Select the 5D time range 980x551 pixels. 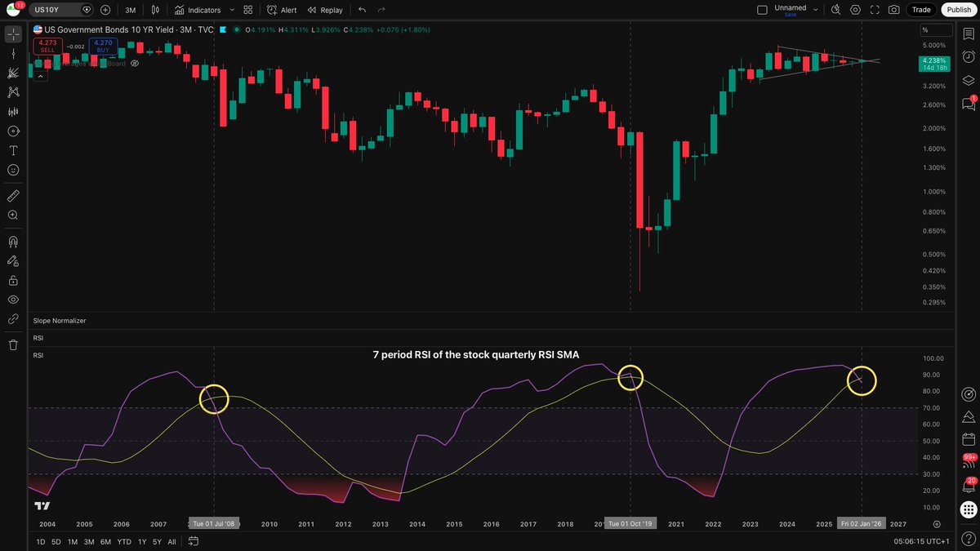56,542
